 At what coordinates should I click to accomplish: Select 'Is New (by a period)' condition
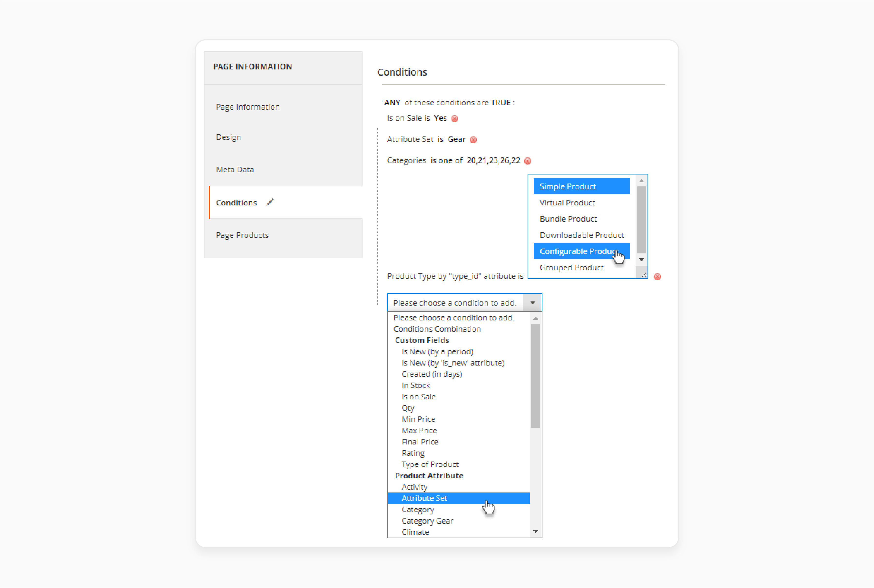[x=458, y=352]
